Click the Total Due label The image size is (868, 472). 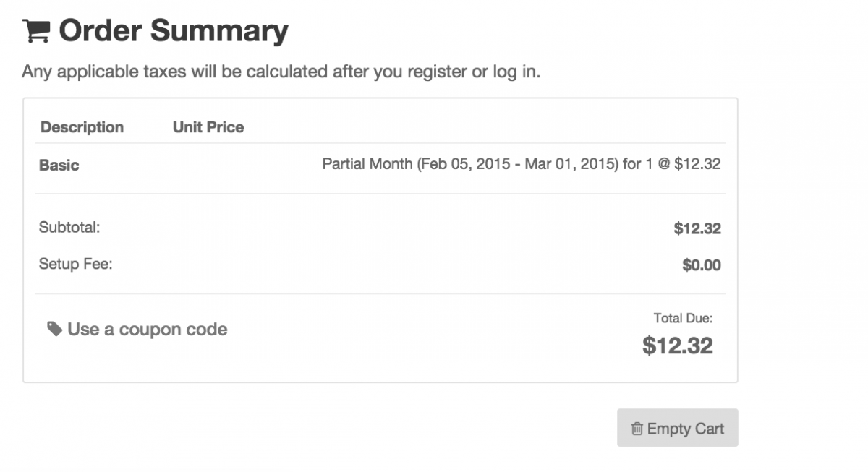[x=684, y=317]
